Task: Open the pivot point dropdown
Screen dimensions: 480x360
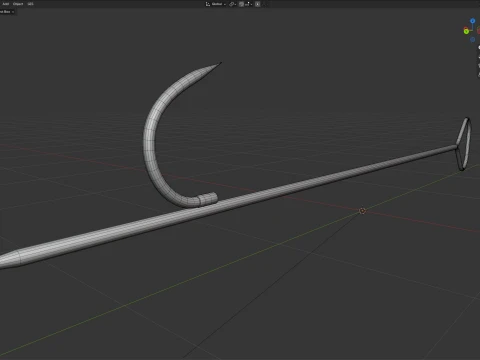Action: (x=233, y=4)
